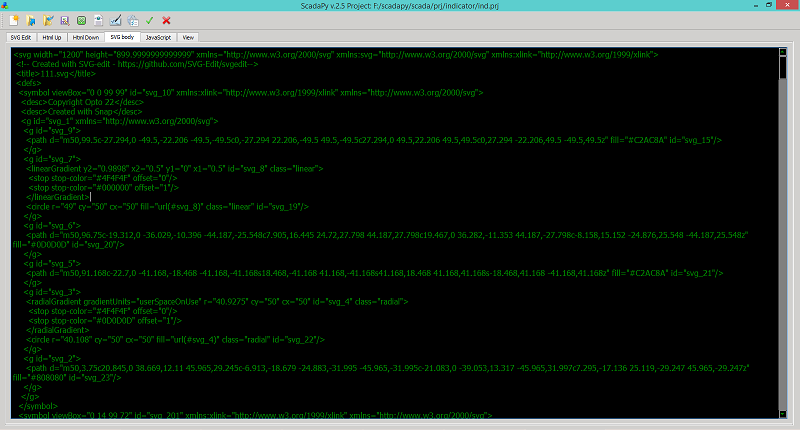Switch to the JavaScript tab
The height and width of the screenshot is (430, 800).
click(x=158, y=37)
